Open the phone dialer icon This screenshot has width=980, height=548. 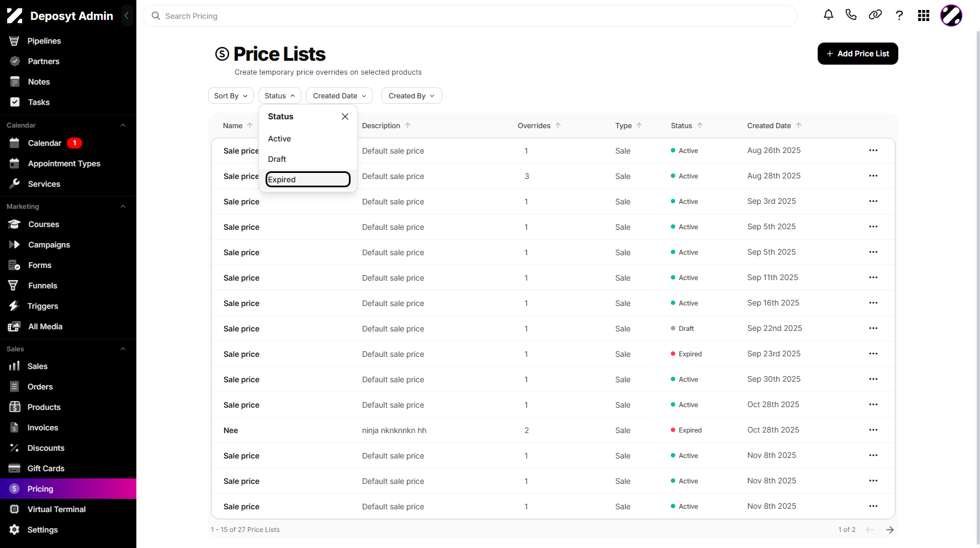click(851, 15)
